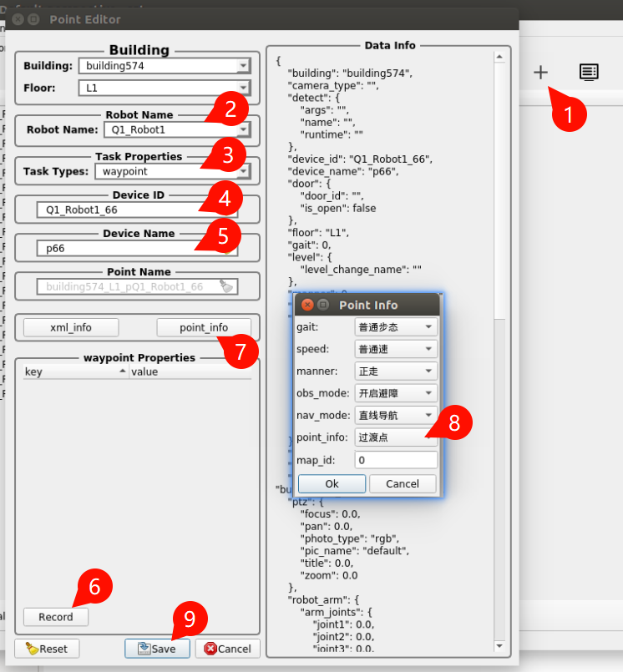Close the Point Editor window

point(16,18)
